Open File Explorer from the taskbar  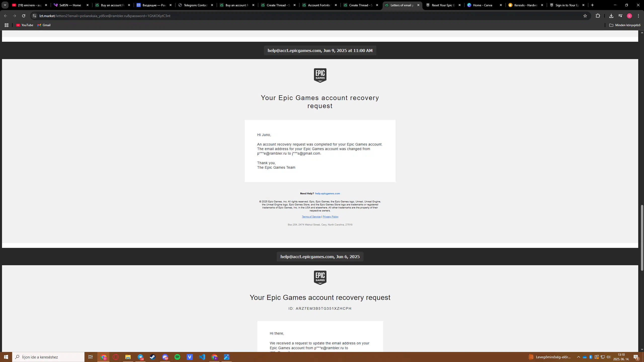(128, 357)
